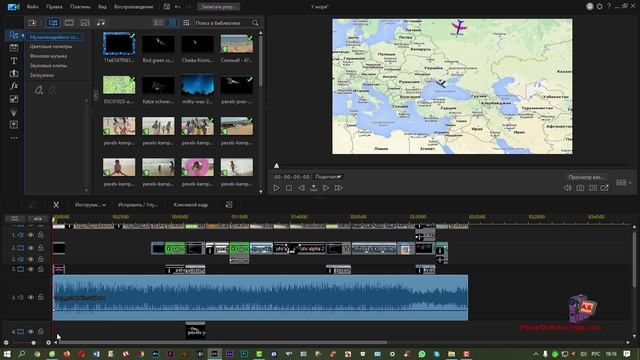This screenshot has height=360, width=640.
Task: Open the library menu grid icon
Action: (x=186, y=23)
